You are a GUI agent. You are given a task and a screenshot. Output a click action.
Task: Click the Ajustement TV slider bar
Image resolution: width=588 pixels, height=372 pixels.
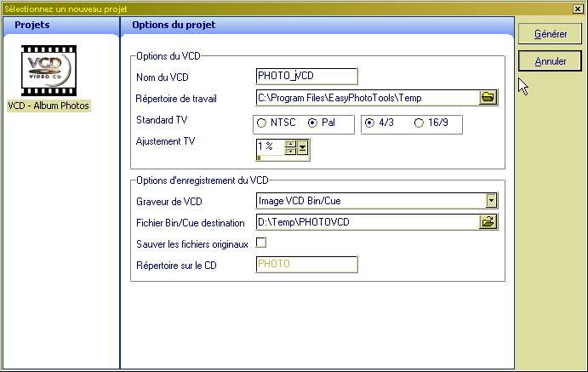pos(283,158)
